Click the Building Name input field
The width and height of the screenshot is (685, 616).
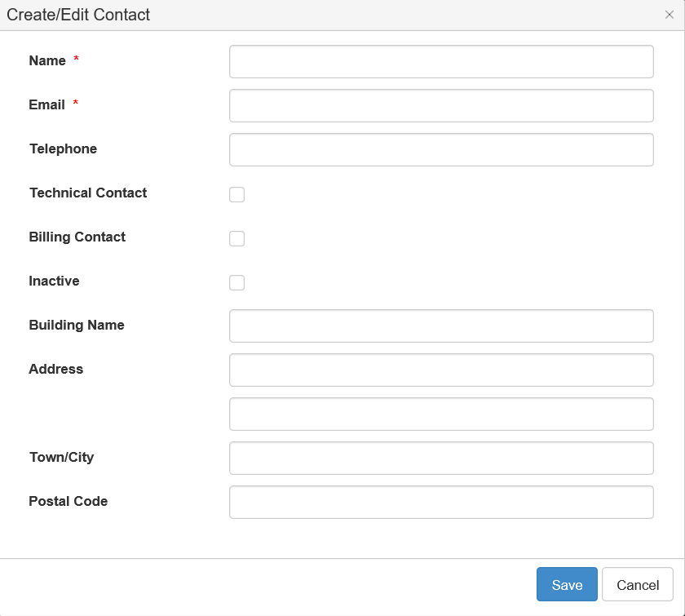click(x=441, y=326)
